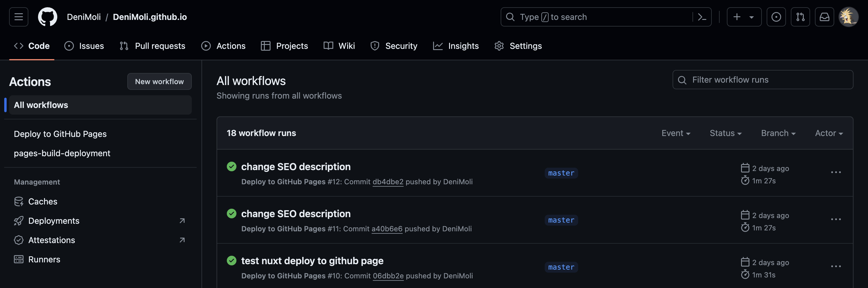Open the issues icon in header
868x288 pixels.
[776, 17]
